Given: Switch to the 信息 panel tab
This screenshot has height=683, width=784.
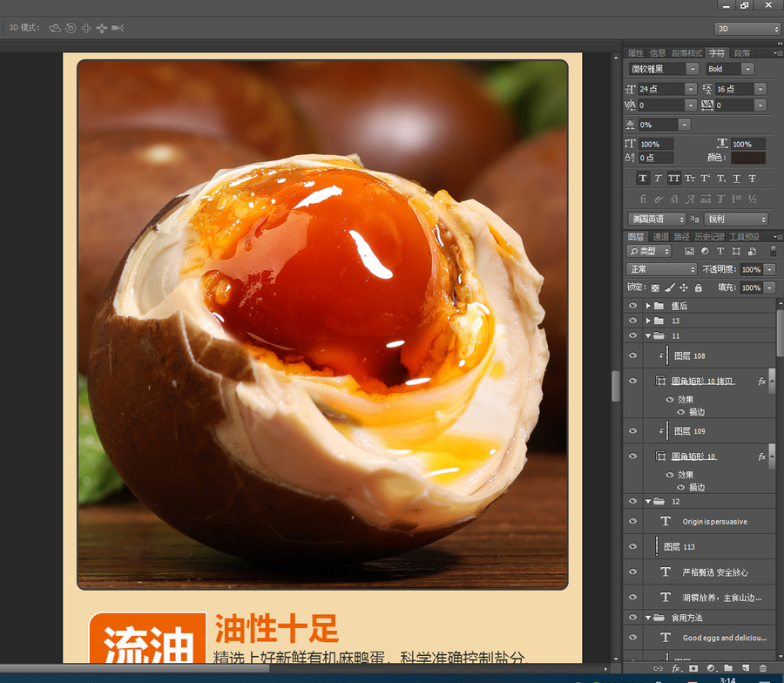Looking at the screenshot, I should (x=658, y=53).
